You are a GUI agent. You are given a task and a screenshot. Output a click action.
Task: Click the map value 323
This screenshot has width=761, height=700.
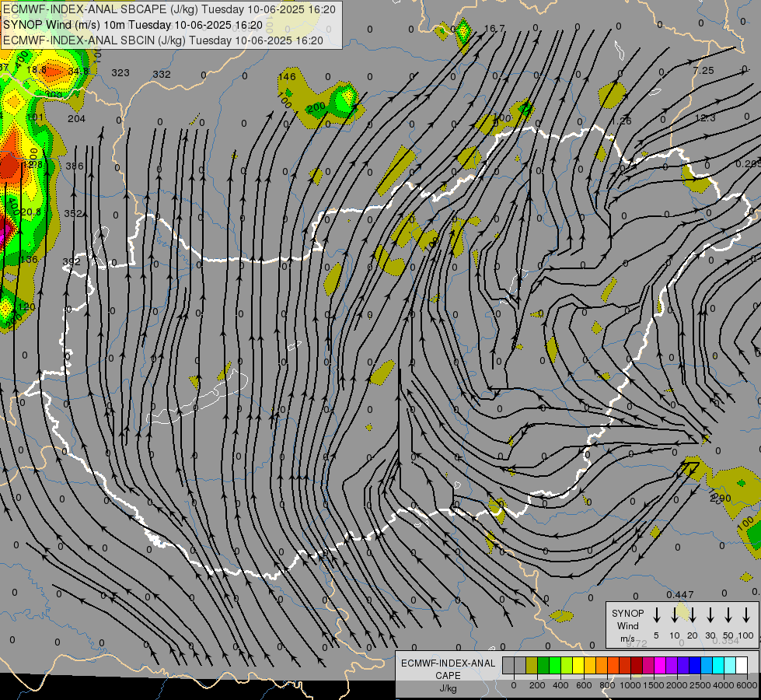[x=120, y=73]
